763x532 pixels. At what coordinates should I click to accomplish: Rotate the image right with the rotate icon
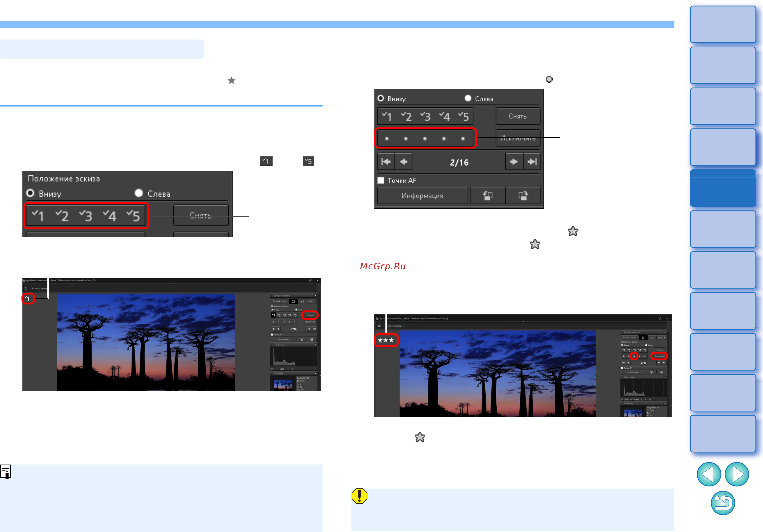(523, 196)
